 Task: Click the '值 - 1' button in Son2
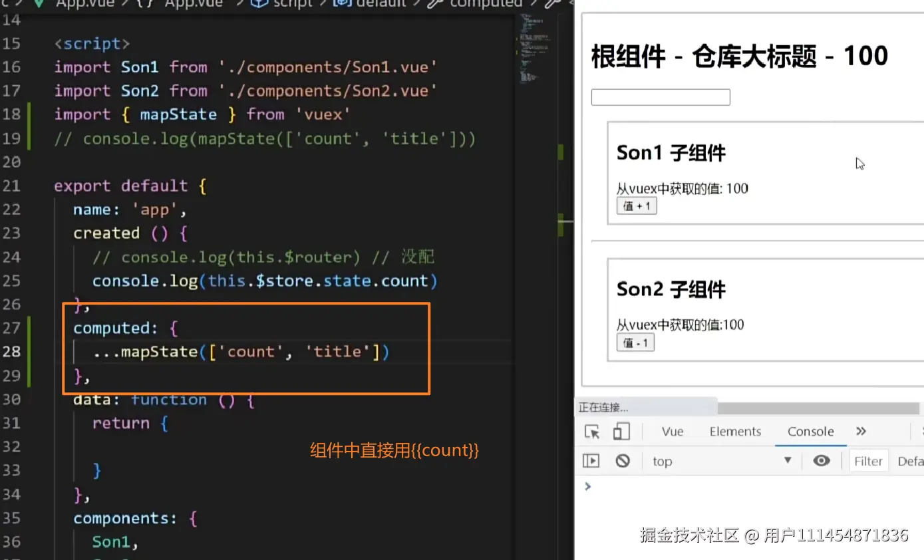tap(635, 343)
